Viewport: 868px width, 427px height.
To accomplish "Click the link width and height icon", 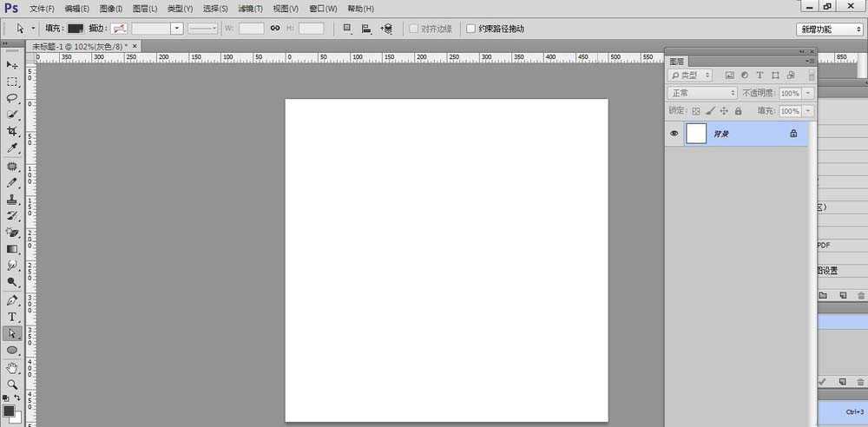I will tap(275, 29).
